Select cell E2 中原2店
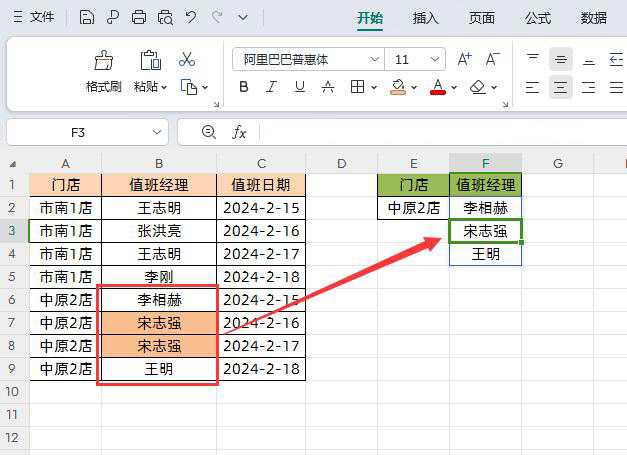 click(413, 208)
